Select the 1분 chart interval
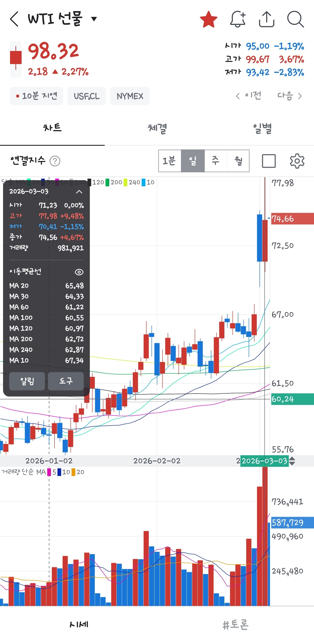Screen dimensions: 314x644 [169, 161]
